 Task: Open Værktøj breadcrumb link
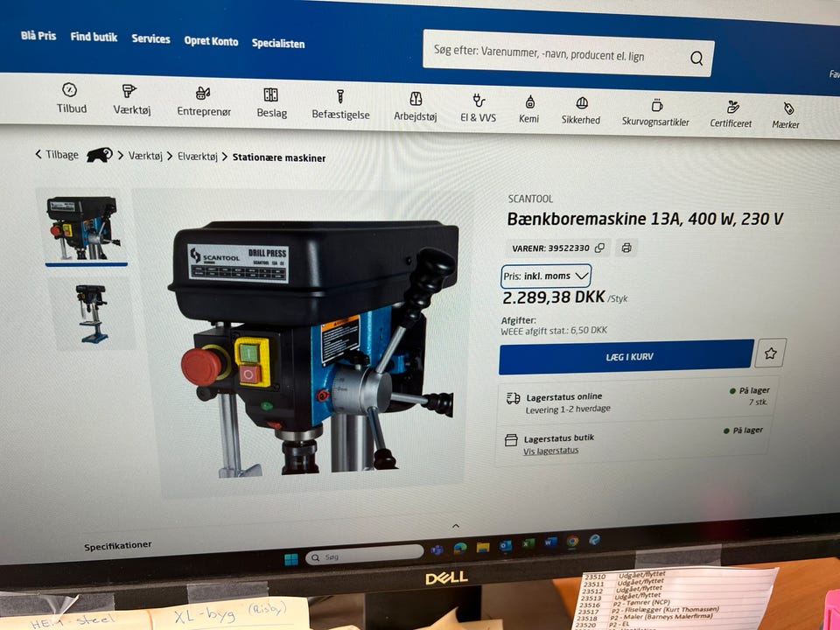tap(145, 156)
